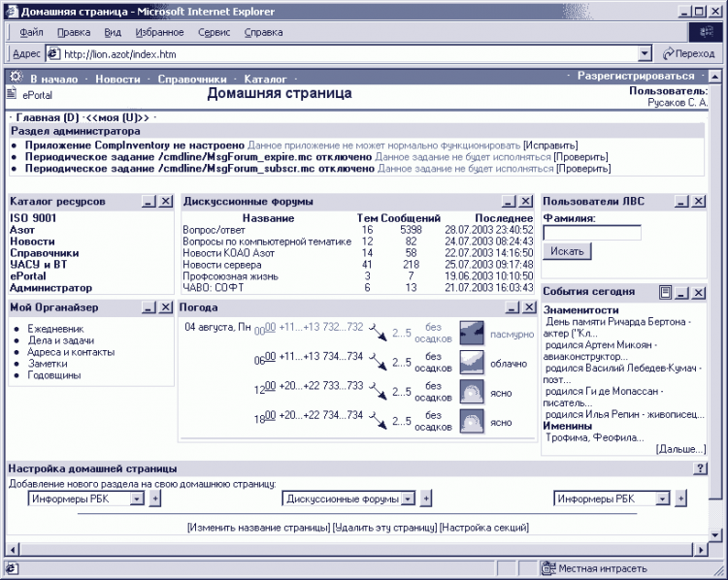Add left-column Информеры РБК section with plus
This screenshot has width=728, height=580.
click(155, 499)
